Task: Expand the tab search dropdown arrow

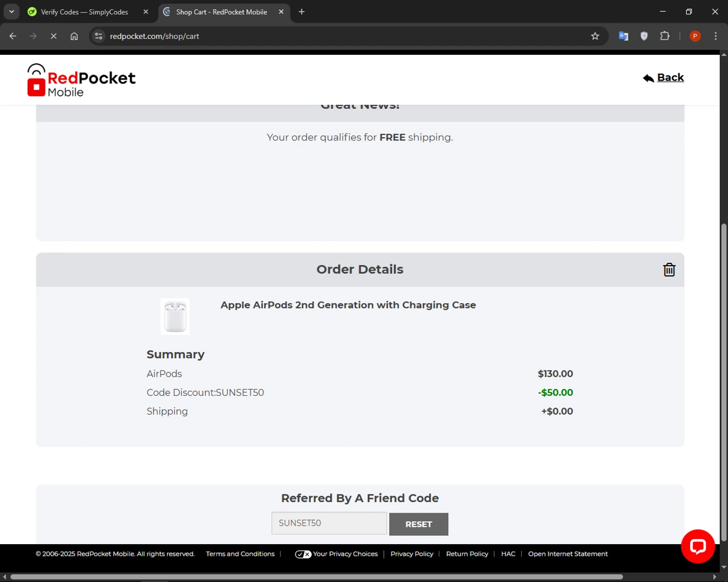Action: coord(12,12)
